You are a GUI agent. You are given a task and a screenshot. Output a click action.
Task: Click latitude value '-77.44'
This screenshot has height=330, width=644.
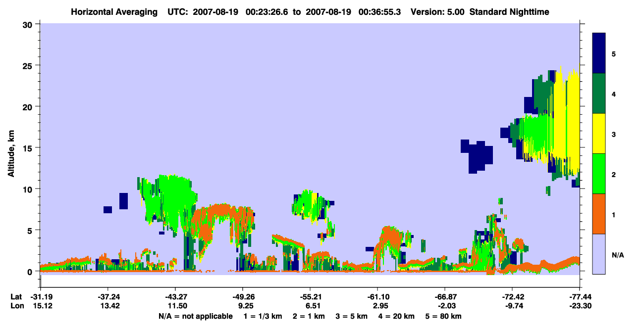[580, 297]
